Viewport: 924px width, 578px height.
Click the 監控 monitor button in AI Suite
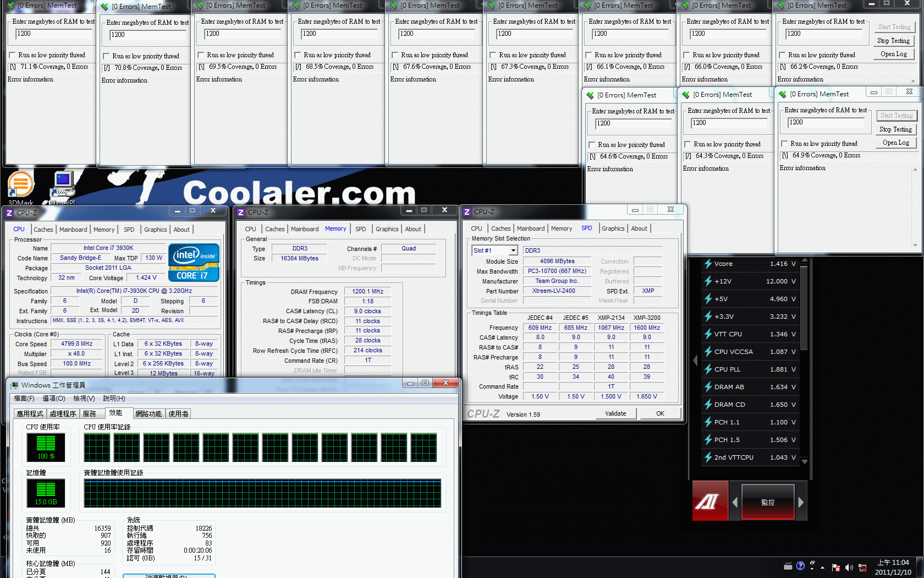point(768,501)
